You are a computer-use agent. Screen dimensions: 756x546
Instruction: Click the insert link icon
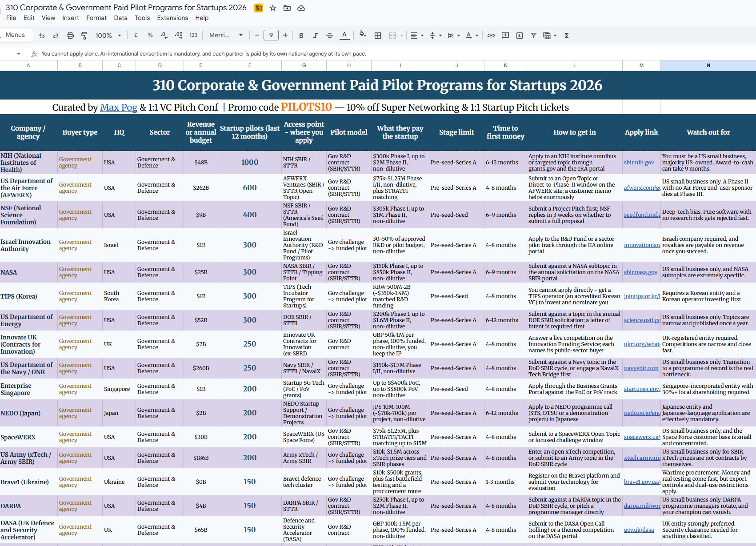491,36
